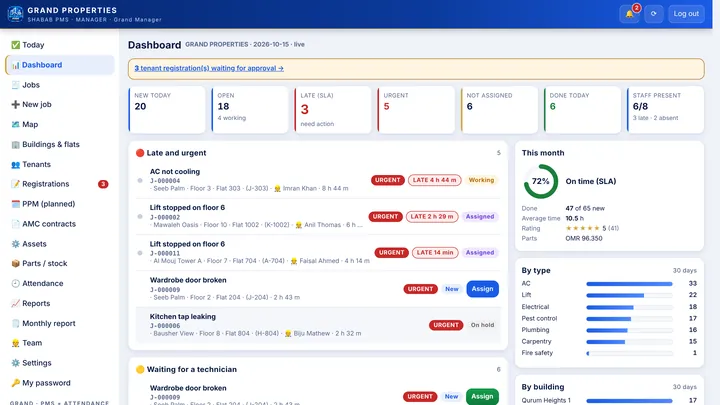Select Dashboard in the sidebar

(60, 65)
